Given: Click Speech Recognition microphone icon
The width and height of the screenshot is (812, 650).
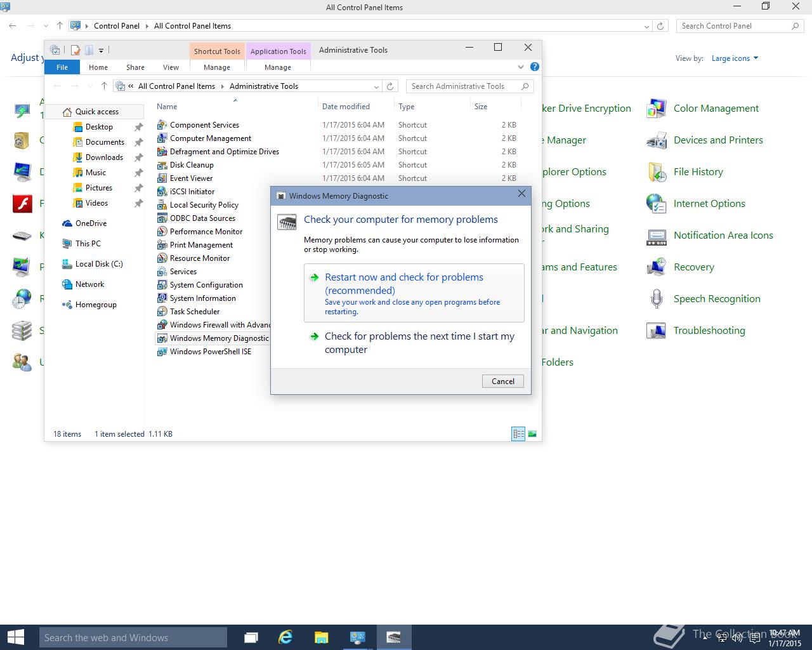Looking at the screenshot, I should (656, 299).
